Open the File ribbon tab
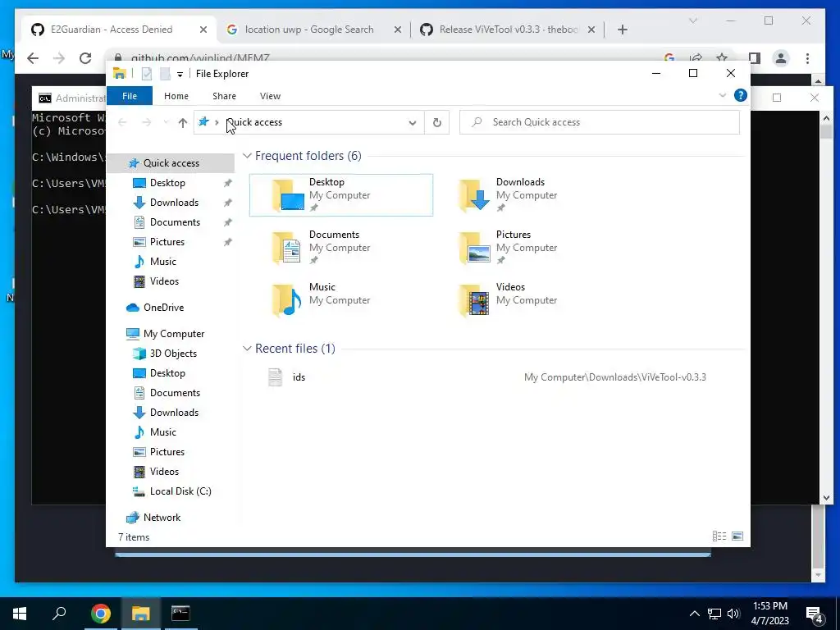This screenshot has width=840, height=630. (x=130, y=96)
